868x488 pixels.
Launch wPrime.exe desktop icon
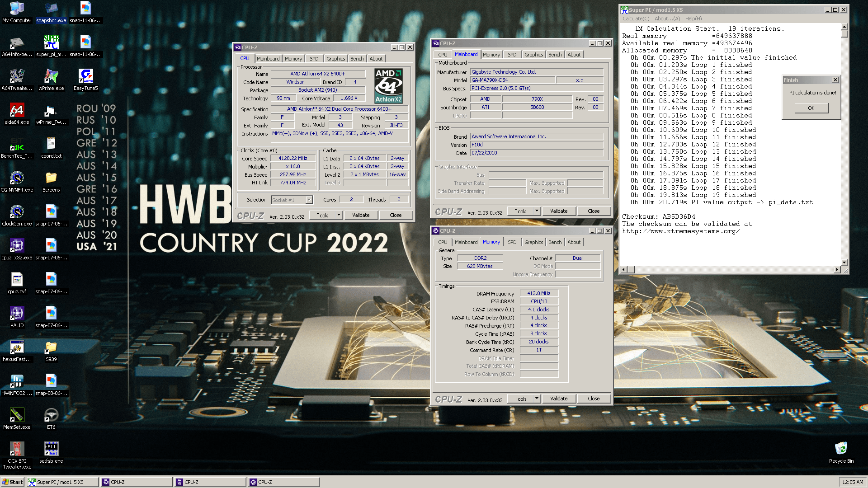coord(51,80)
